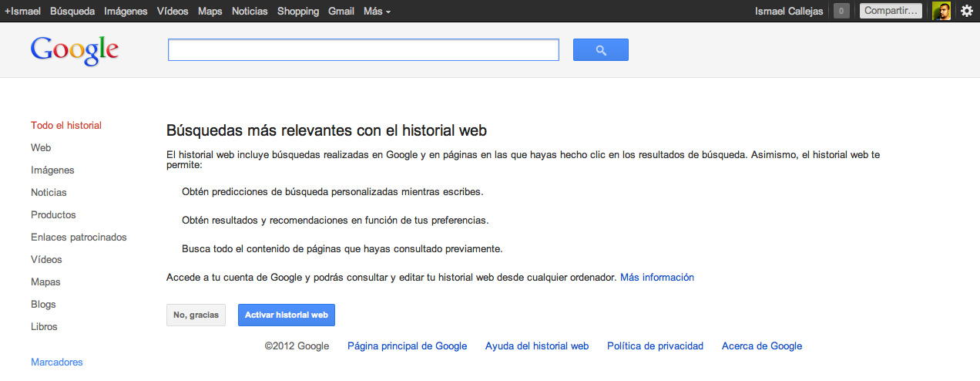Open the notifications counter box
980x381 pixels.
[x=842, y=11]
